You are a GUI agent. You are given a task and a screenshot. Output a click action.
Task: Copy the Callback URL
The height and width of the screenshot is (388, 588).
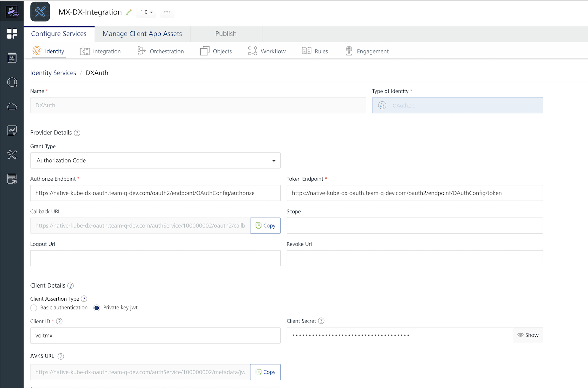pyautogui.click(x=265, y=226)
